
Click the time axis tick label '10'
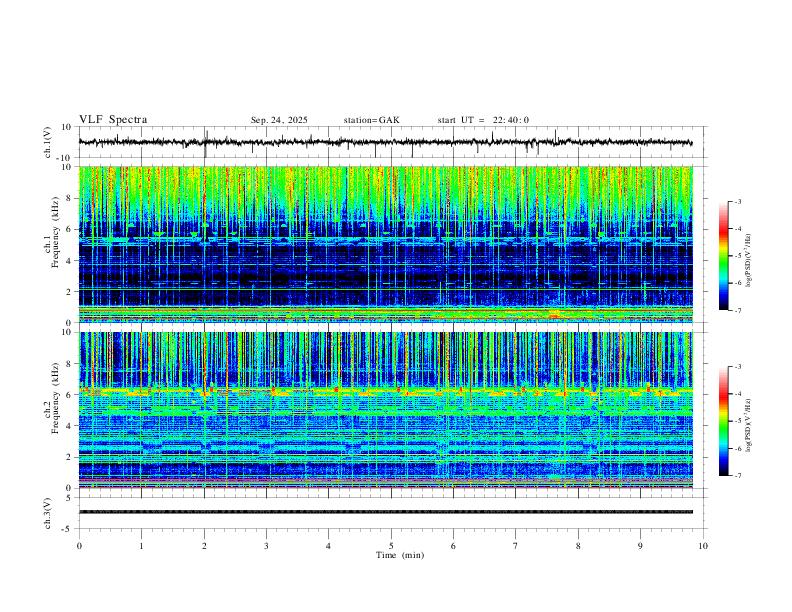tap(703, 546)
